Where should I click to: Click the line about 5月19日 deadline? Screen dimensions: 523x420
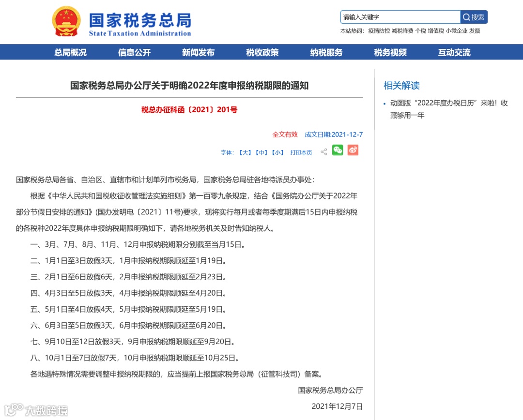129,309
